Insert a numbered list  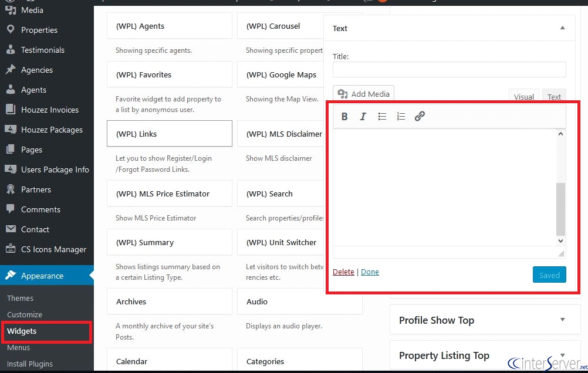(401, 116)
